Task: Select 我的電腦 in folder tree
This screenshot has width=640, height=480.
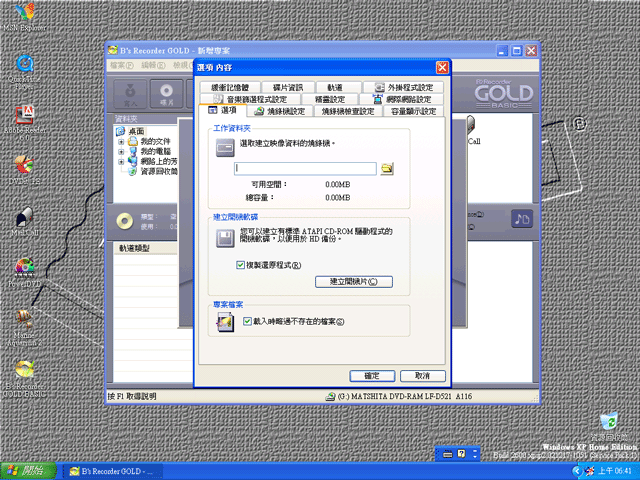Action: pos(155,151)
